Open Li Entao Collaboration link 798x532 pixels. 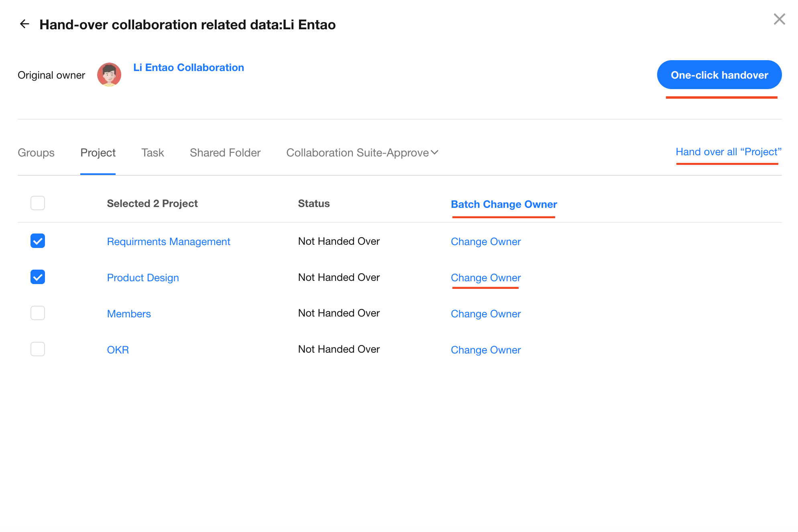click(x=189, y=67)
